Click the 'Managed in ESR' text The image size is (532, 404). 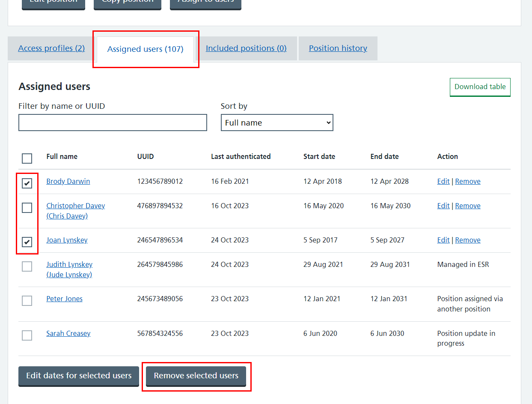(463, 264)
